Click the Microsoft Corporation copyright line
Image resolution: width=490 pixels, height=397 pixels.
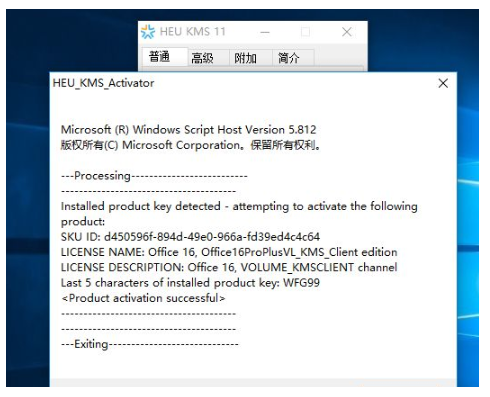coord(191,145)
